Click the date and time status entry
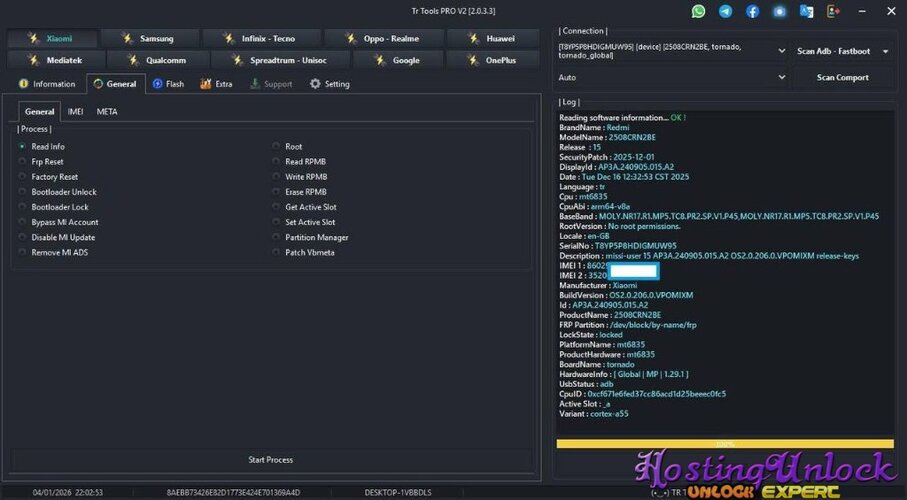Image resolution: width=907 pixels, height=500 pixels. [x=68, y=492]
